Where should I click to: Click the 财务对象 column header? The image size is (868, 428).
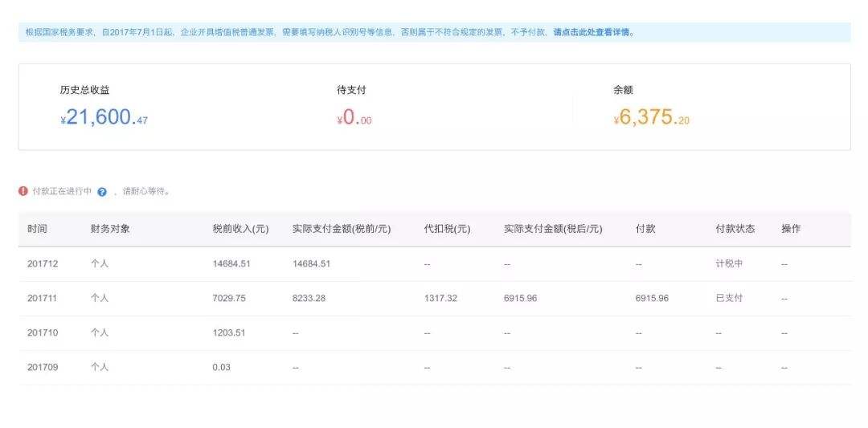click(x=110, y=229)
